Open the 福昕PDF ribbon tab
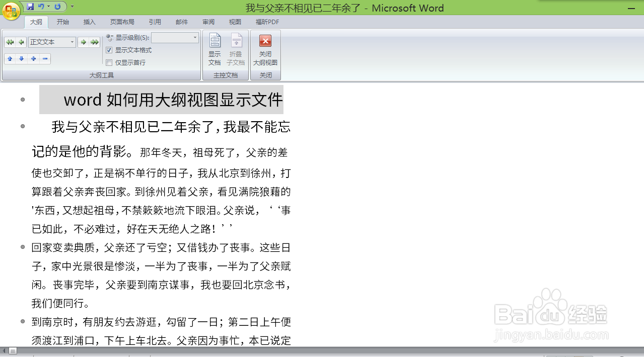Viewport: 644px width, 357px height. click(x=267, y=22)
